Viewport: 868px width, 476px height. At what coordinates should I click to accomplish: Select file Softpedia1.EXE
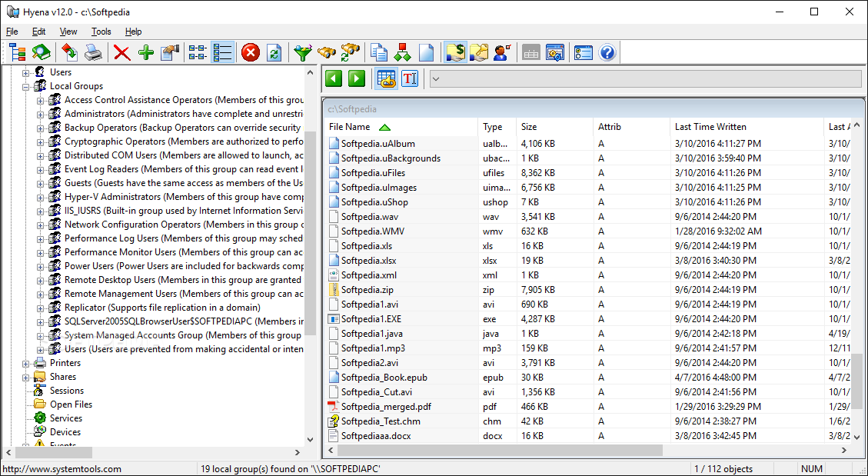(x=371, y=319)
